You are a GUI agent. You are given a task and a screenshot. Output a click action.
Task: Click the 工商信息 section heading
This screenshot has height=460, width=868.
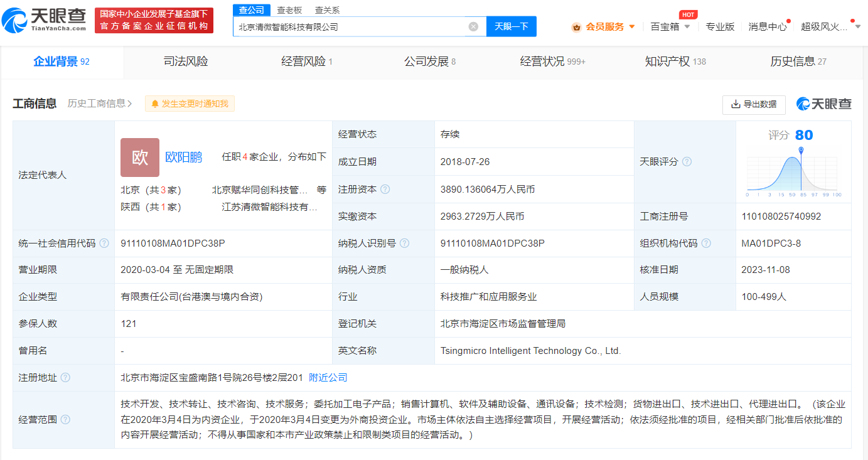coord(35,104)
